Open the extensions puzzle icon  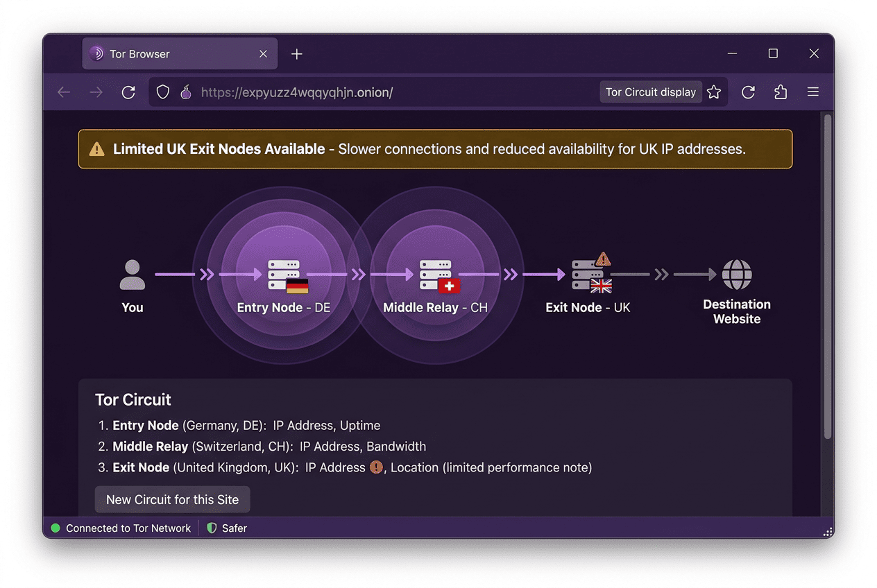[781, 92]
